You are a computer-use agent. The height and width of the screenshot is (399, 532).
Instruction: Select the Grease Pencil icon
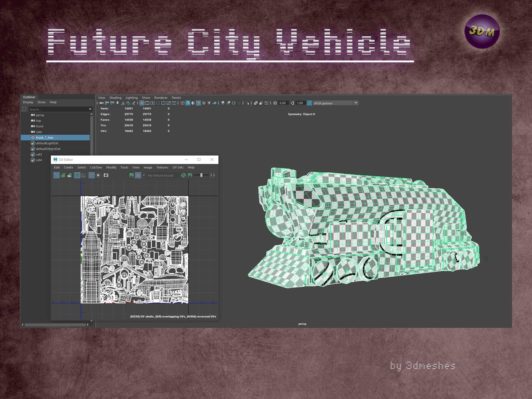point(133,103)
